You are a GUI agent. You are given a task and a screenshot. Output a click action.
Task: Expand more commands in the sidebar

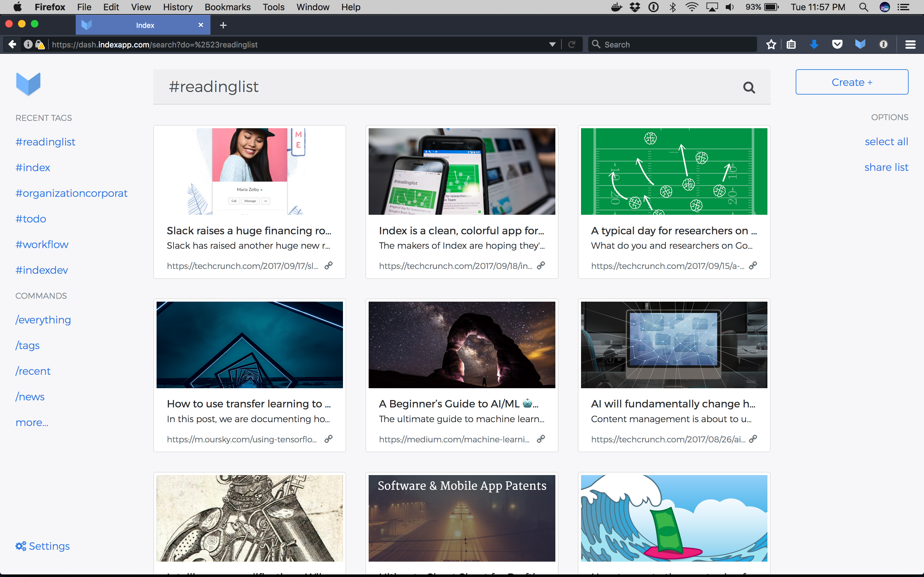32,422
